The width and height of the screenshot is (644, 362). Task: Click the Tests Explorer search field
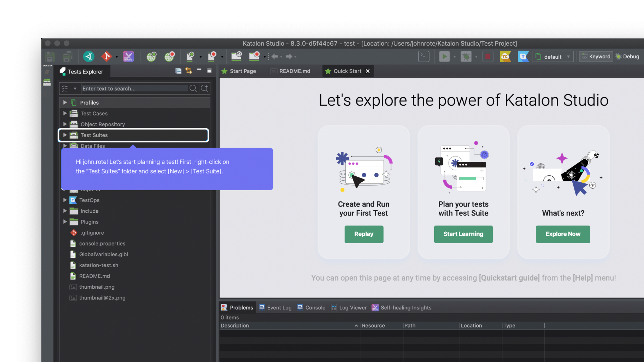[135, 89]
